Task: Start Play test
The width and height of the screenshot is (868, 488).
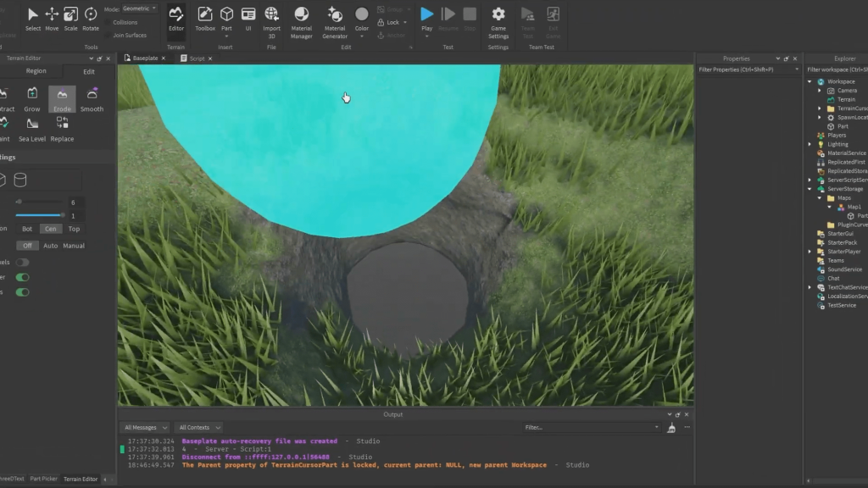Action: (427, 14)
